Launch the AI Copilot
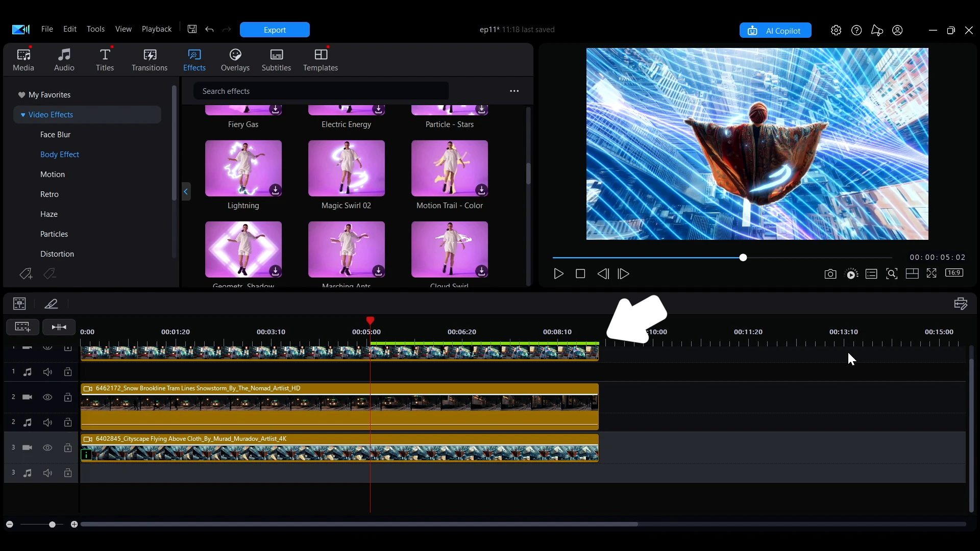This screenshot has width=980, height=551. (x=775, y=30)
